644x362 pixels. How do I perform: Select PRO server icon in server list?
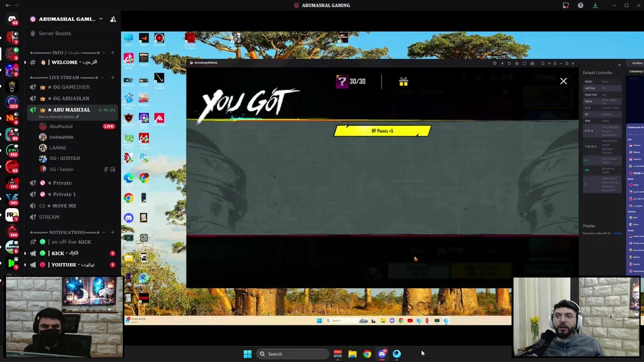pyautogui.click(x=12, y=214)
